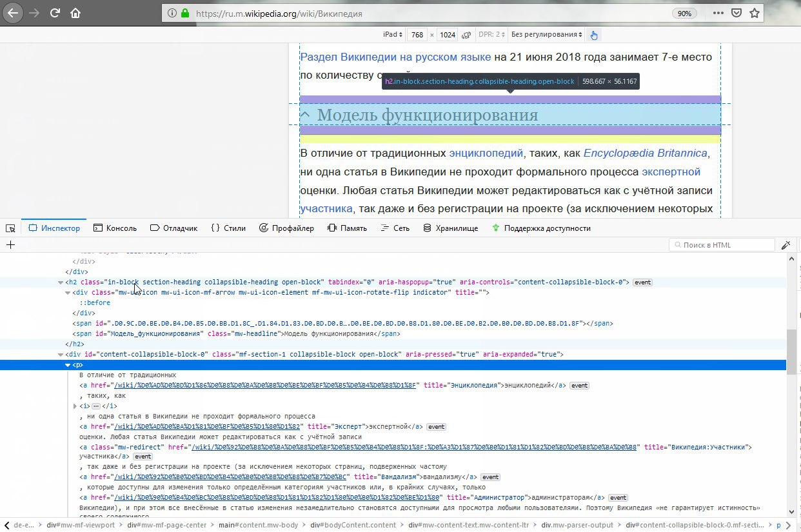Image resolution: width=801 pixels, height=532 pixels.
Task: Select the ::before pseudo-element row
Action: click(95, 303)
